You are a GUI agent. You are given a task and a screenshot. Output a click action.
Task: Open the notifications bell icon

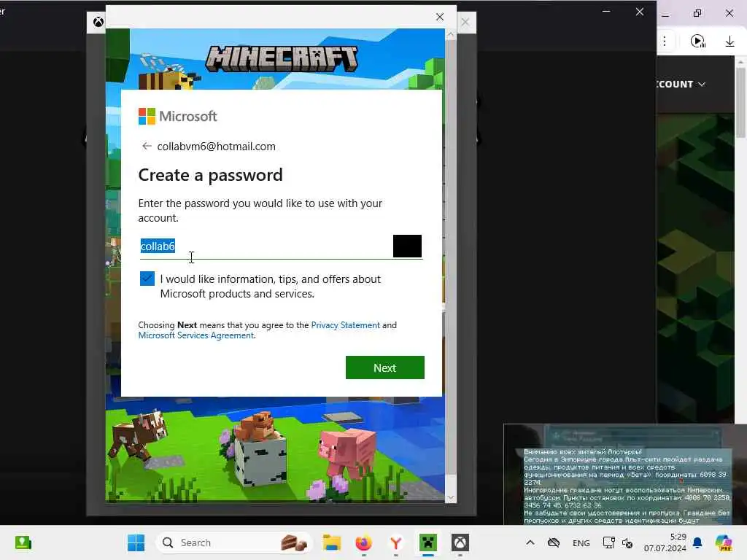click(x=697, y=542)
